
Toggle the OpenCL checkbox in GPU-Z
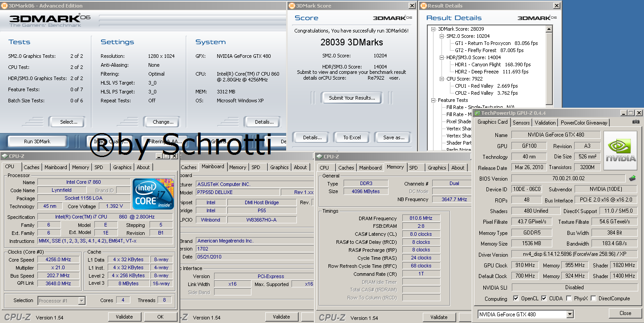coord(516,299)
